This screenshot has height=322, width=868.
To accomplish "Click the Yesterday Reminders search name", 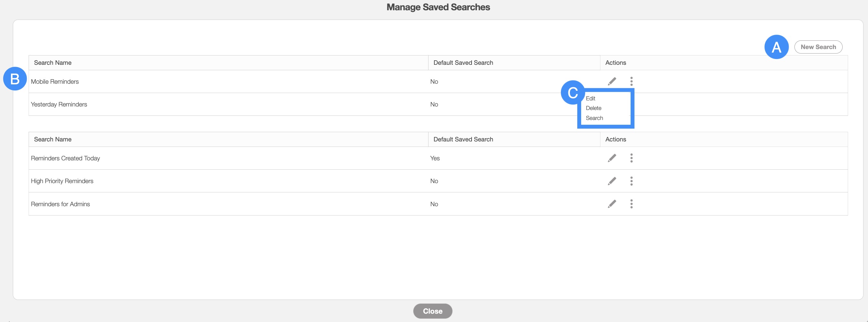I will click(x=59, y=105).
